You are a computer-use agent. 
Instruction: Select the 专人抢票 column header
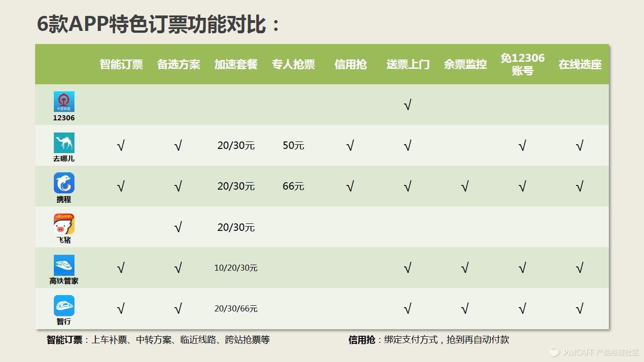(293, 64)
